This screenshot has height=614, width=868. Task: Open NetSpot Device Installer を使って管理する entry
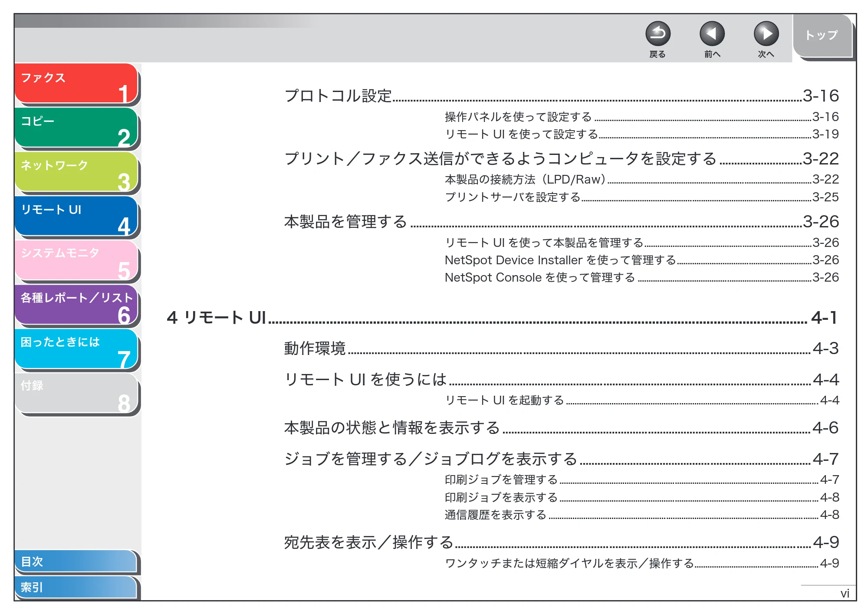(642, 260)
